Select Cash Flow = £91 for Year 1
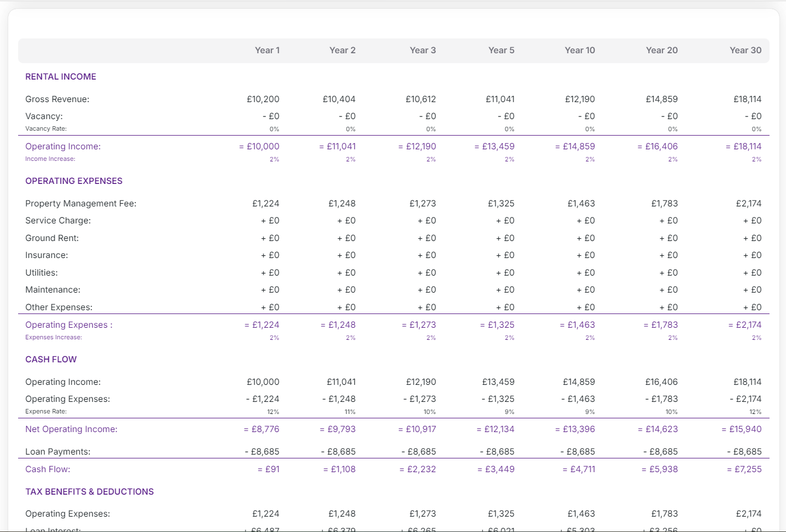This screenshot has height=532, width=786. tap(269, 469)
